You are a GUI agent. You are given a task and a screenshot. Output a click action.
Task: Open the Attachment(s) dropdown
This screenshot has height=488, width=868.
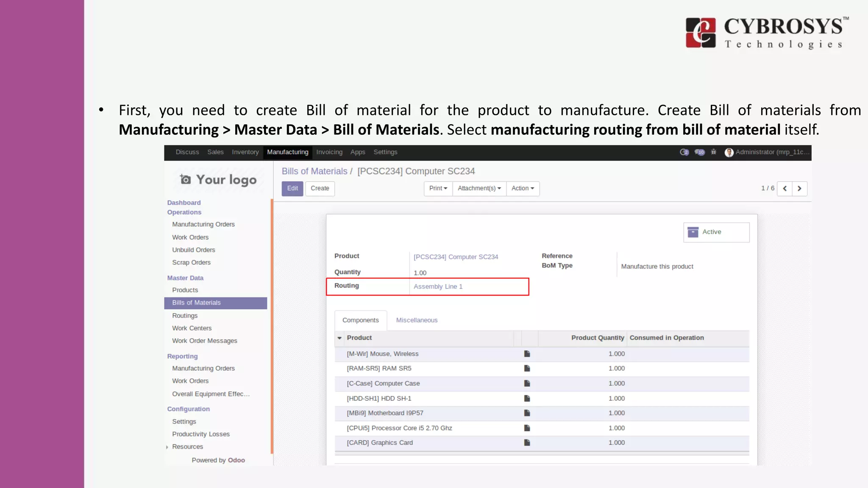479,189
